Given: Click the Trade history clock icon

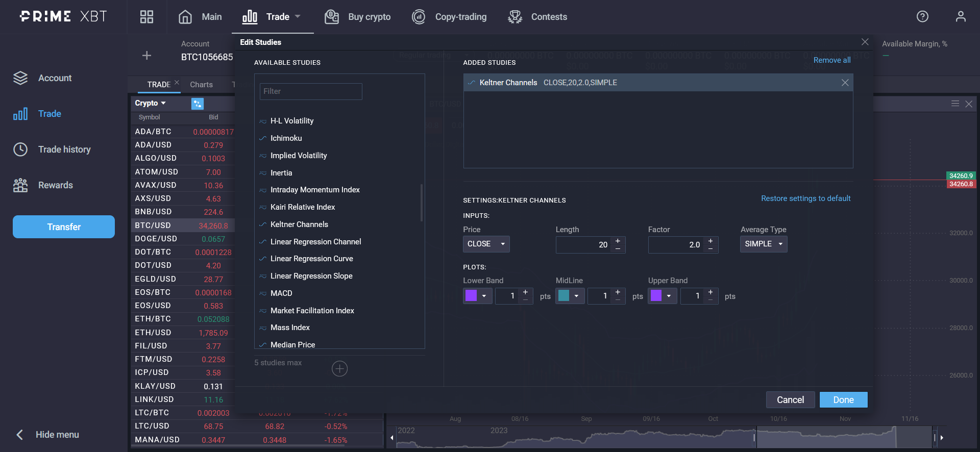Looking at the screenshot, I should point(20,149).
